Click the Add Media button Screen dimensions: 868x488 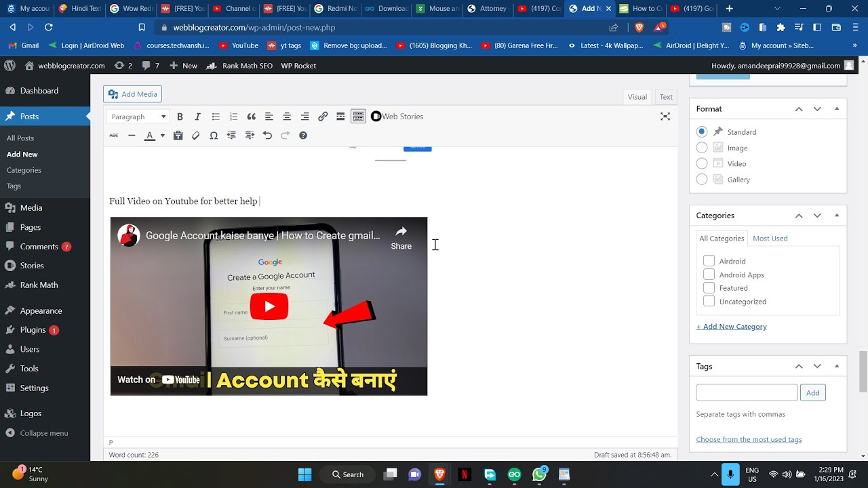click(132, 94)
